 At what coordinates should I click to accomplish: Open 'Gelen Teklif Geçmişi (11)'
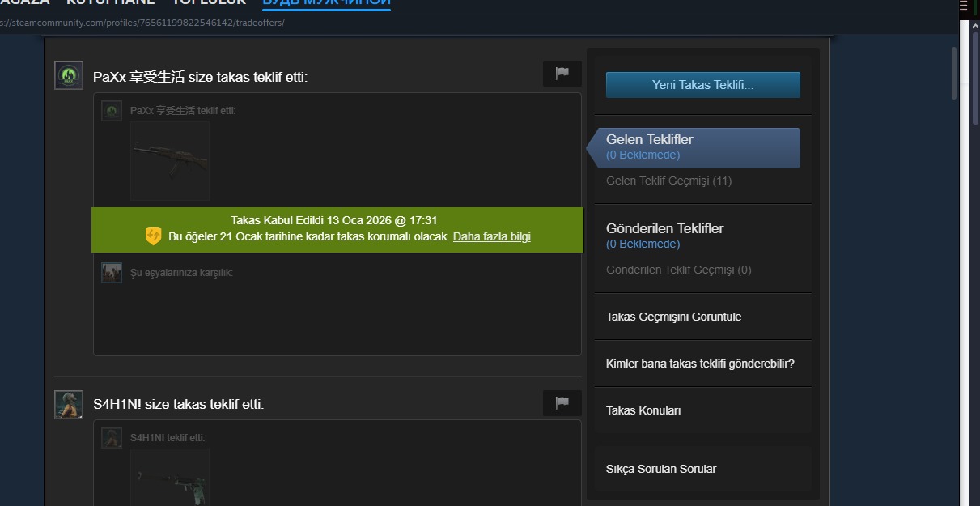coord(668,181)
